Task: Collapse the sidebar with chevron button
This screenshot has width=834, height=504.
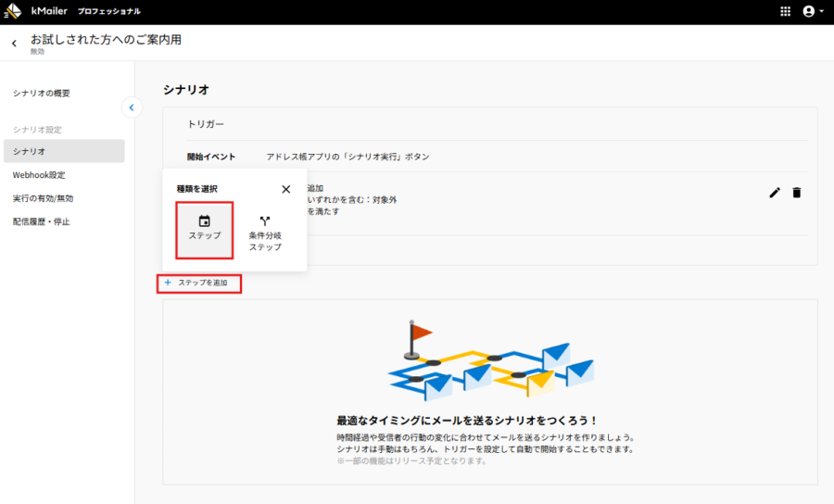Action: coord(132,107)
